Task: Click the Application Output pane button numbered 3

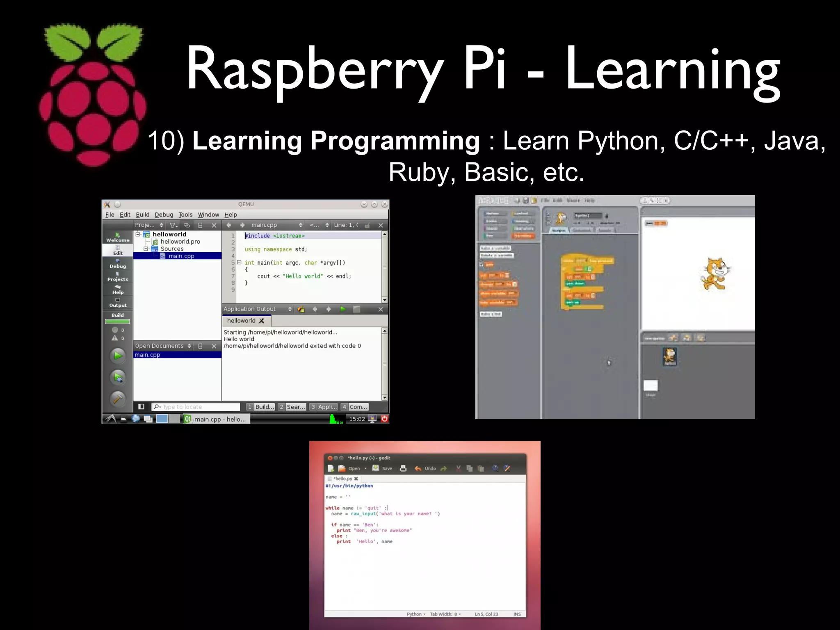Action: pos(324,406)
